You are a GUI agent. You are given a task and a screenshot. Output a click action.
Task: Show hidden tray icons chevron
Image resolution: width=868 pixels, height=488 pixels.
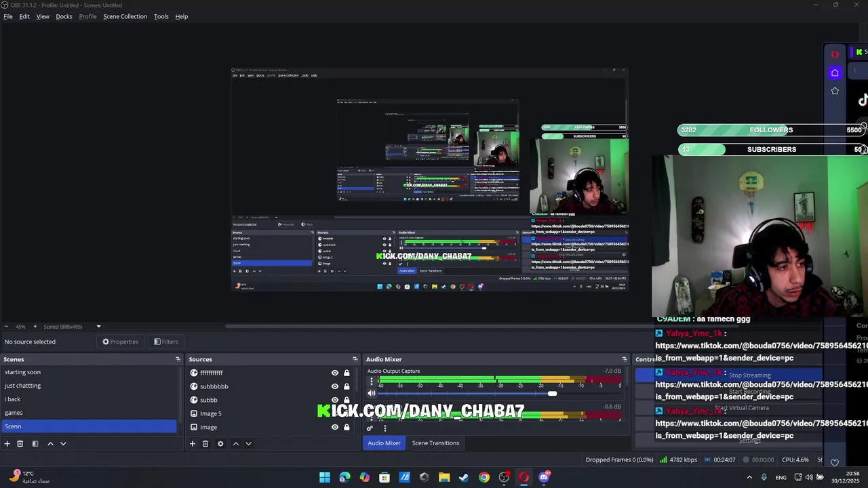point(749,477)
